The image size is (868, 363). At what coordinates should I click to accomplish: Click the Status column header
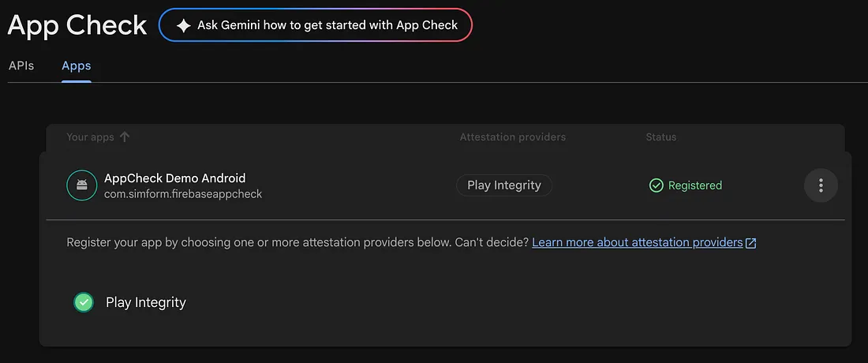coord(661,137)
